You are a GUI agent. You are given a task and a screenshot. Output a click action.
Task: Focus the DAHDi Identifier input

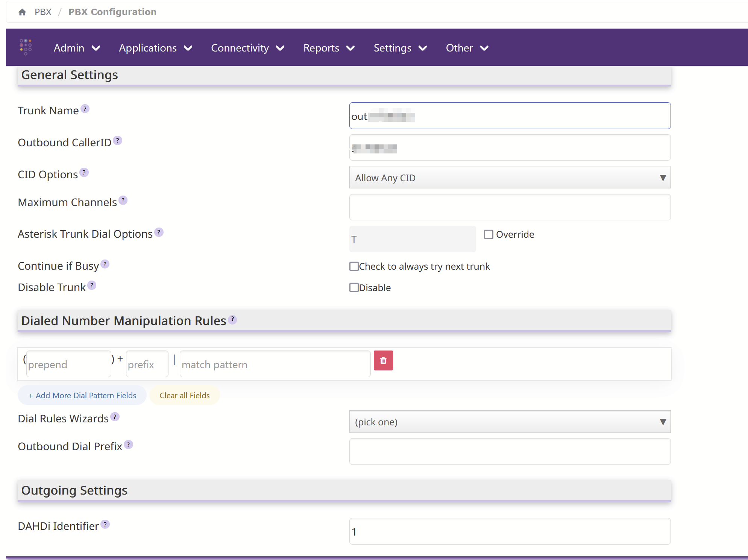tap(510, 531)
